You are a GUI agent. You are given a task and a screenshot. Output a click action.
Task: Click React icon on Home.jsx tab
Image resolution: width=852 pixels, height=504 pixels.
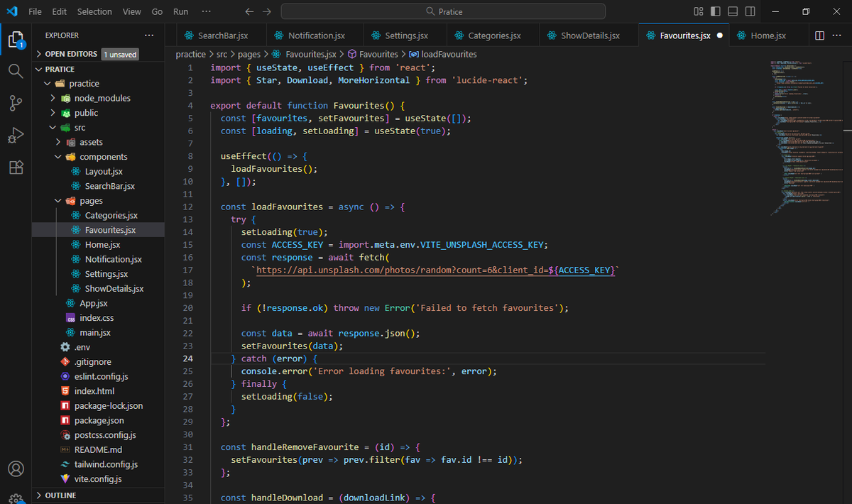(741, 35)
